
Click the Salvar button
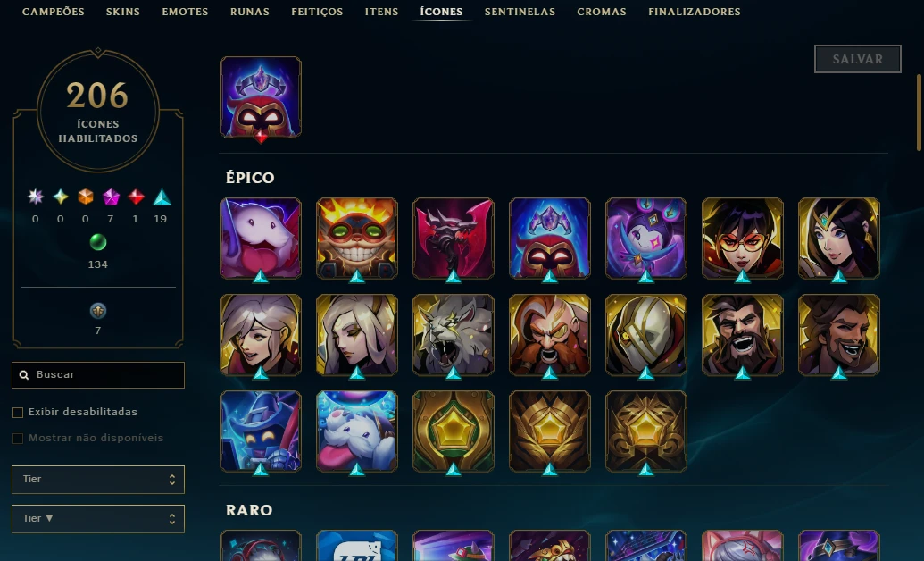(x=857, y=59)
